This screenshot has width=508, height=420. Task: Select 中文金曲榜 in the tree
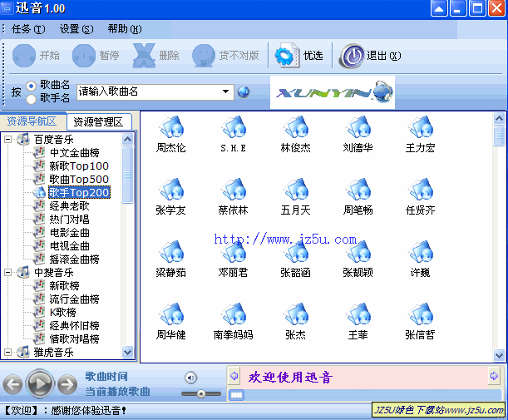point(74,153)
